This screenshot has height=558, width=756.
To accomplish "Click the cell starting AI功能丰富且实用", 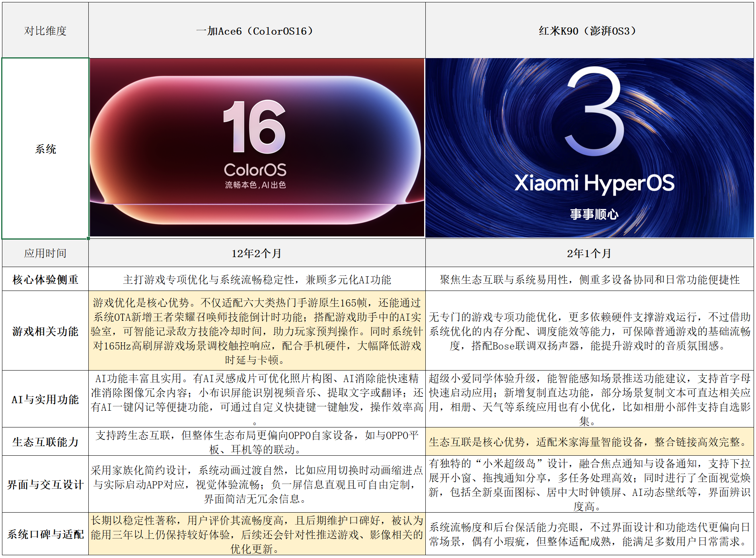I will 257,399.
